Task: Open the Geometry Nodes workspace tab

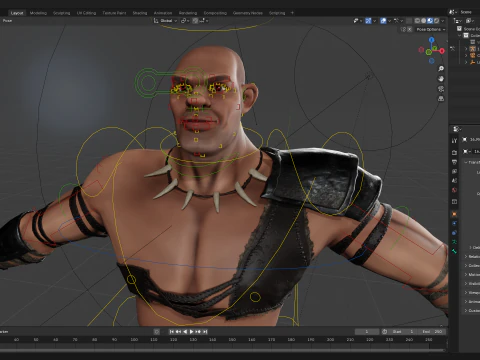Action: (x=248, y=13)
